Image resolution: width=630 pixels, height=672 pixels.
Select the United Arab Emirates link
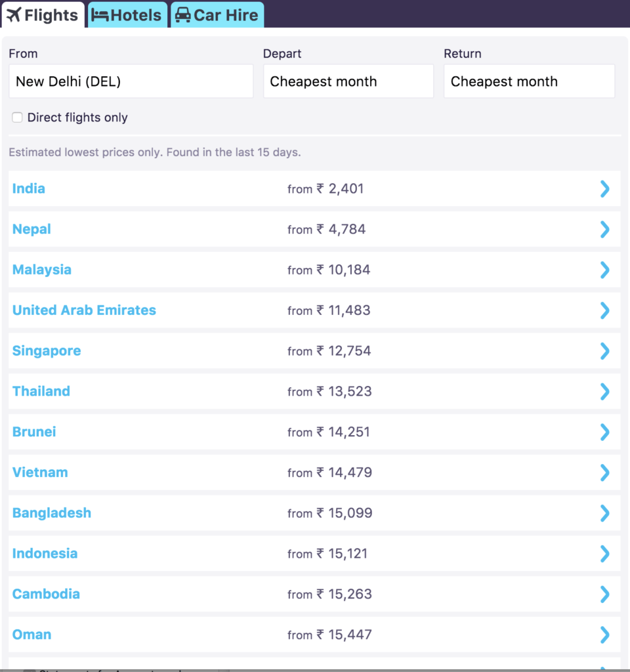click(x=84, y=310)
